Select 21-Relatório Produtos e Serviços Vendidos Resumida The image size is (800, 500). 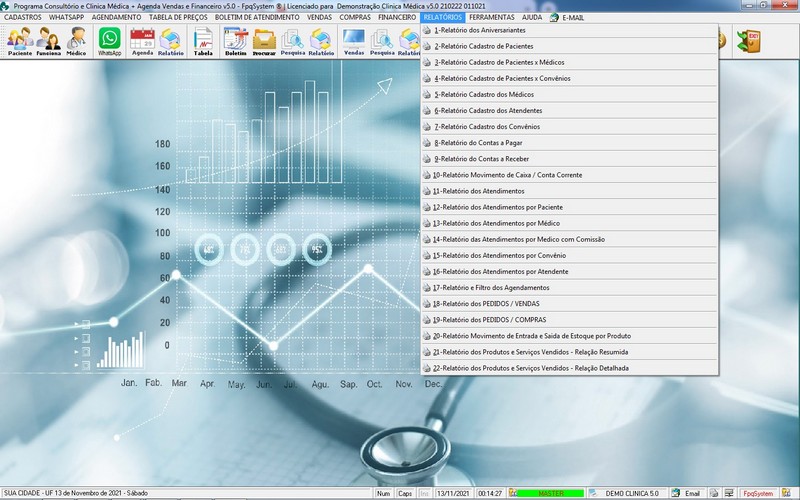coord(569,352)
